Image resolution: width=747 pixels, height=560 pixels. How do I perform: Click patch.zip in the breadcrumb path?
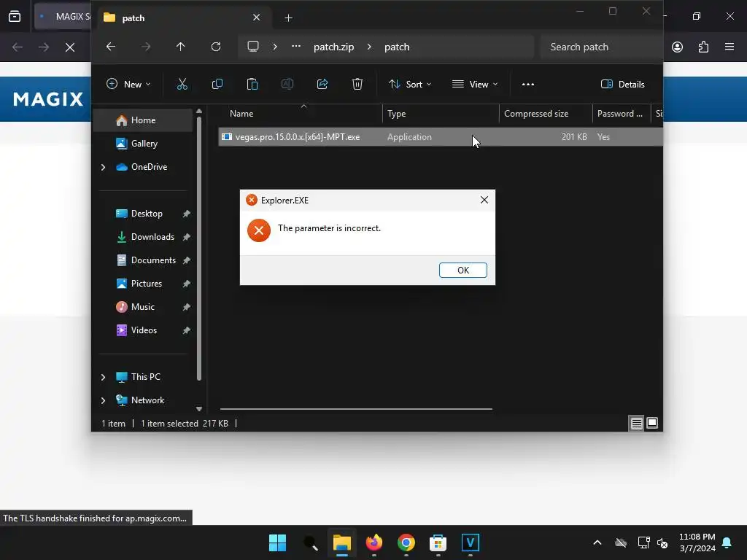point(333,47)
